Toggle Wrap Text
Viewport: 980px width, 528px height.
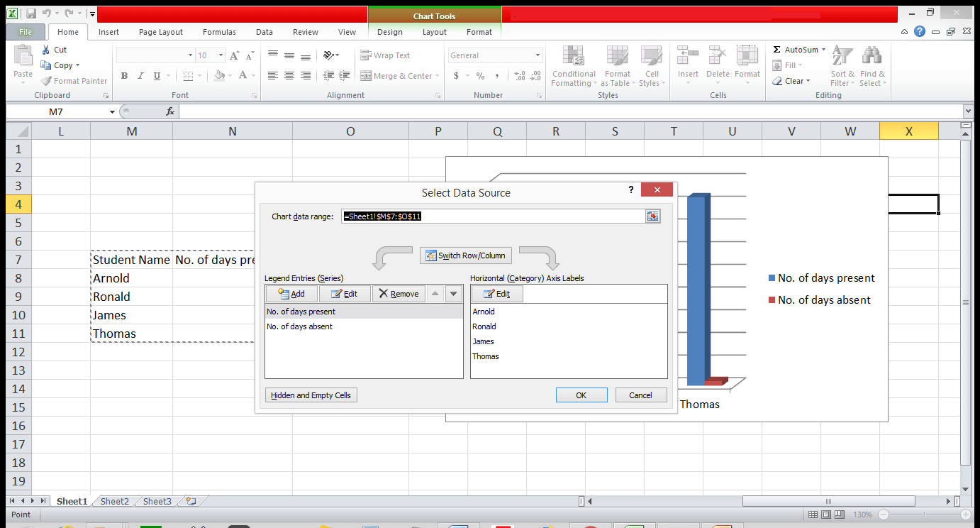[385, 55]
